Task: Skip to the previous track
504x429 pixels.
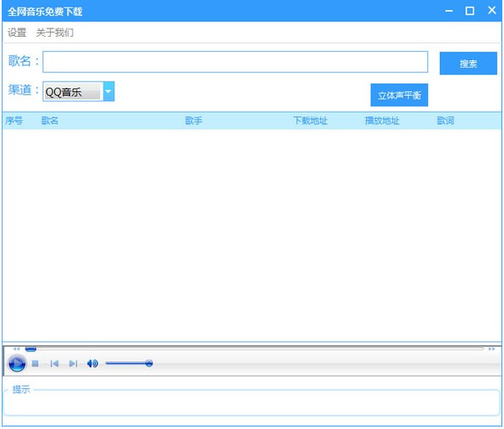Action: pos(54,364)
